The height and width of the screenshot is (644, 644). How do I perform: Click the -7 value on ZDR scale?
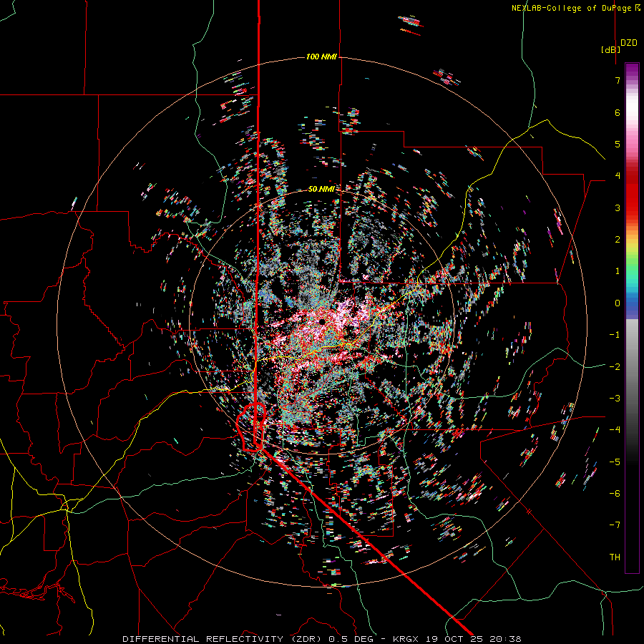[615, 525]
